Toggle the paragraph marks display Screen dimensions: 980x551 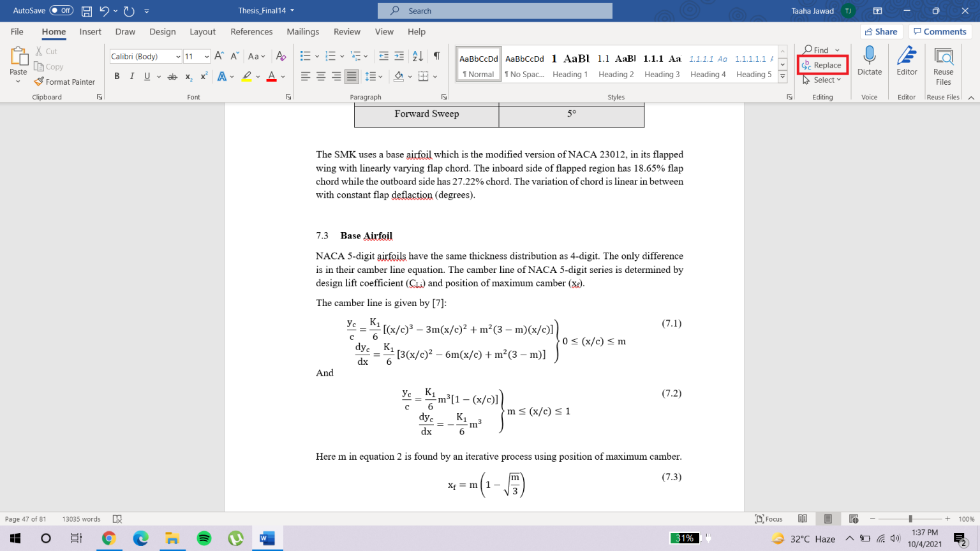click(436, 56)
